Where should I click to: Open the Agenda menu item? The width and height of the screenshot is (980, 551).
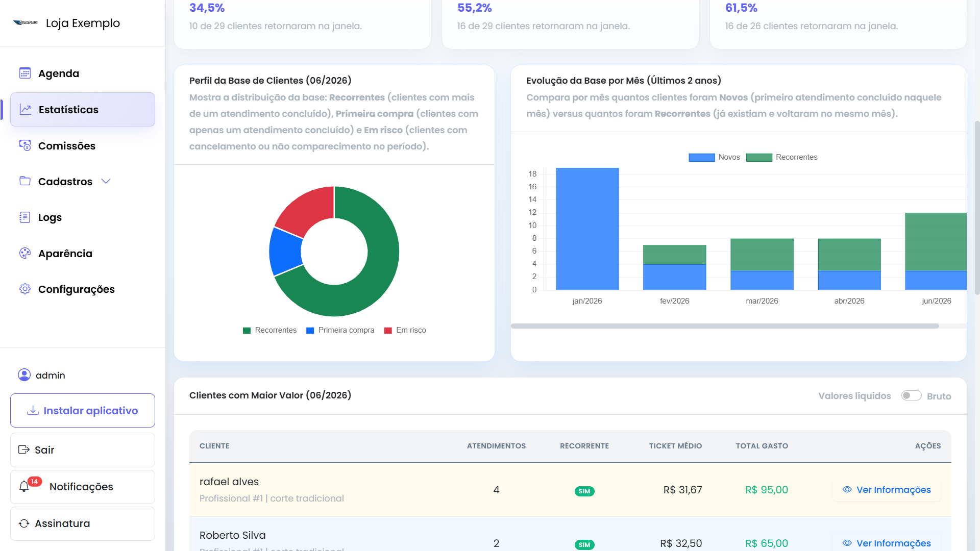click(x=82, y=73)
